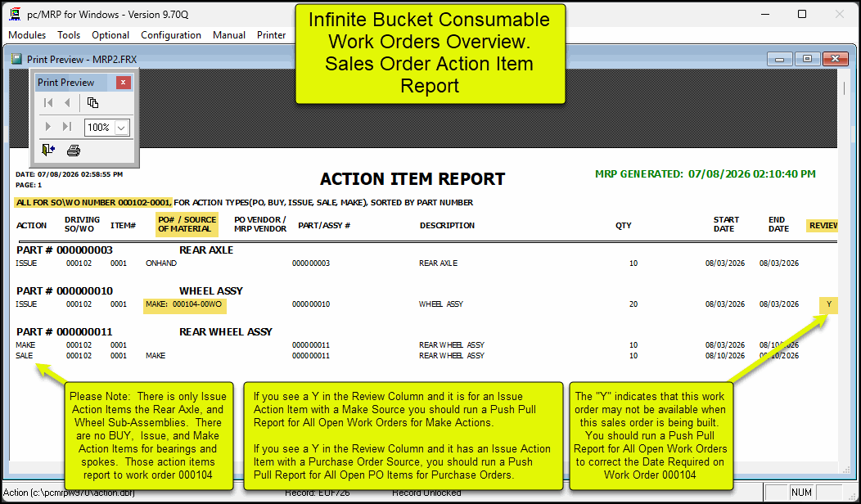Click the 'PAGE: 1' text
Viewport: 861px width, 504px height.
pyautogui.click(x=29, y=185)
